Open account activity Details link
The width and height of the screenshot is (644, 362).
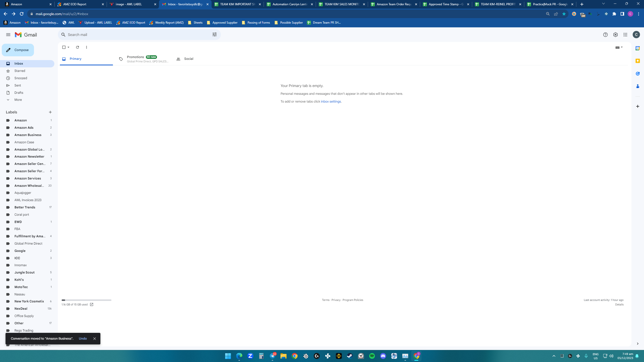[619, 304]
